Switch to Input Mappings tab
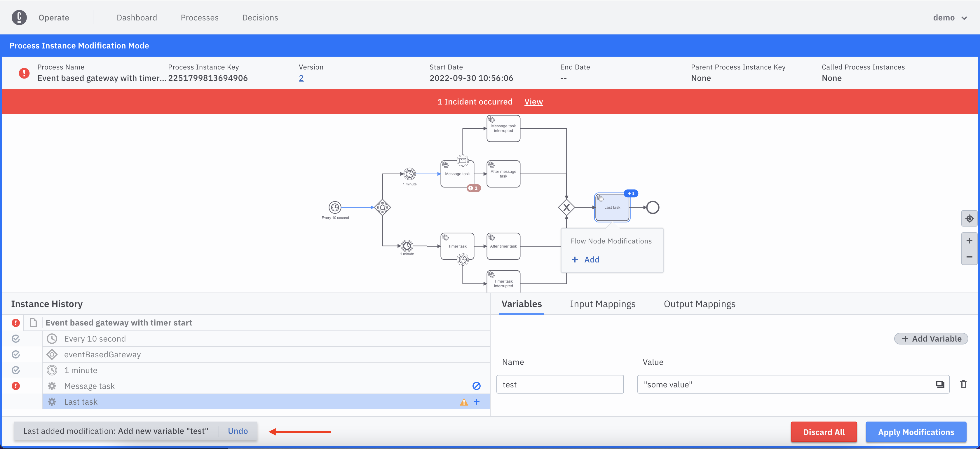 coord(602,304)
